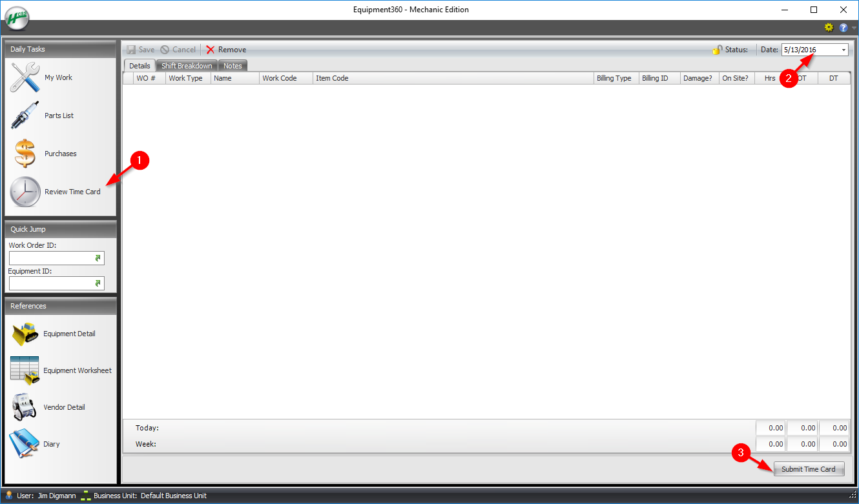This screenshot has height=504, width=859.
Task: Minimize the Equipment360 window
Action: pos(785,10)
